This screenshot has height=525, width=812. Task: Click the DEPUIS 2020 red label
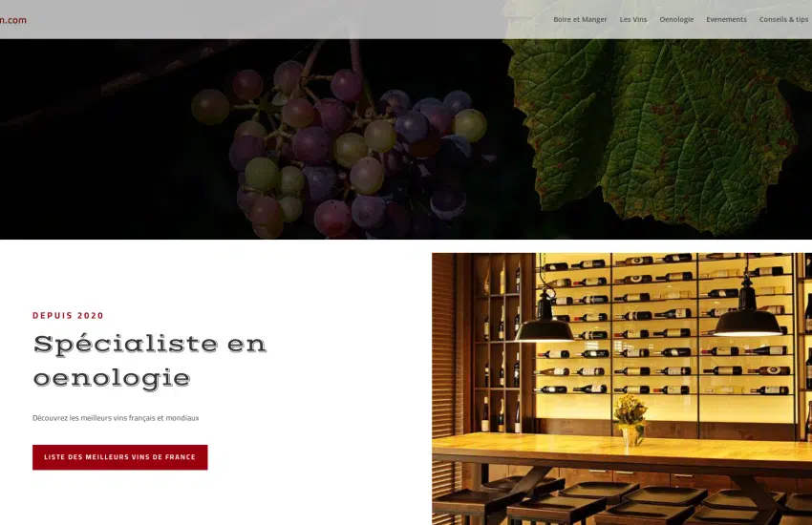point(68,316)
